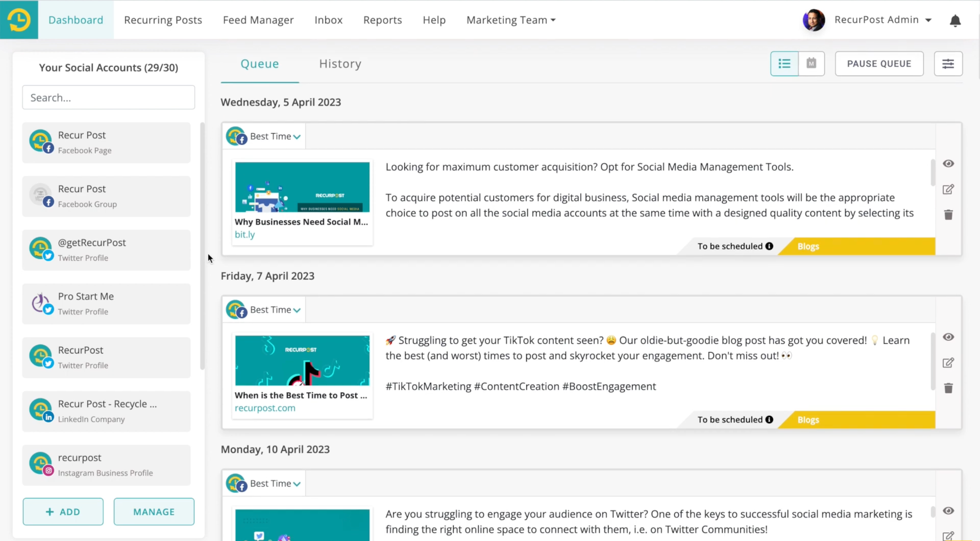Open the Marketing Team dropdown
980x541 pixels.
click(511, 20)
